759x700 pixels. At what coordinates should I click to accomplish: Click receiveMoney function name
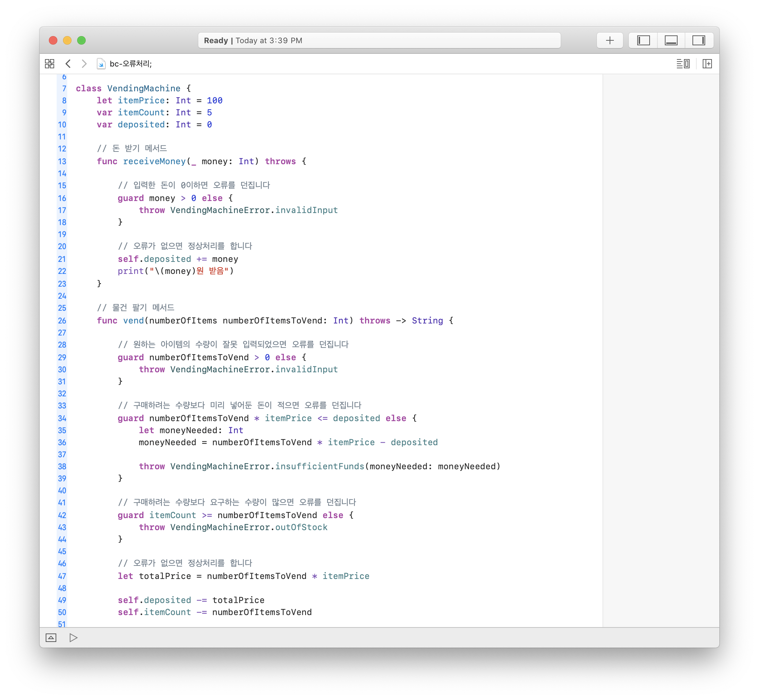point(154,161)
